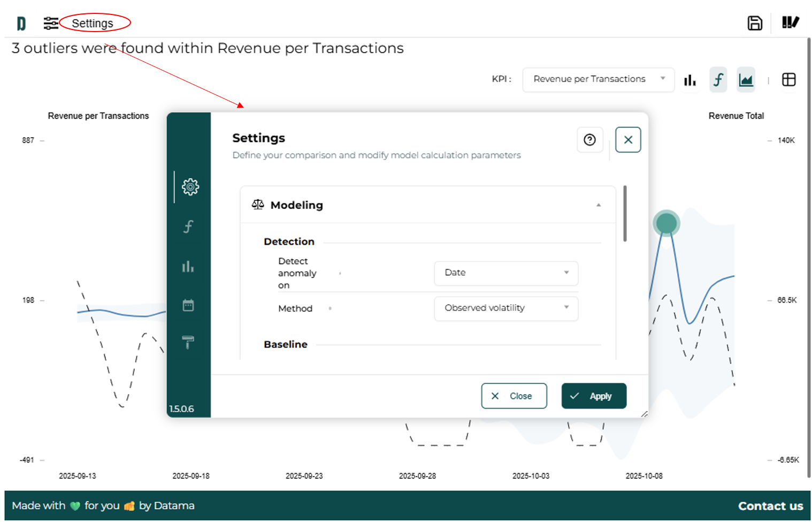
Task: Collapse the Modeling section
Action: pos(598,205)
